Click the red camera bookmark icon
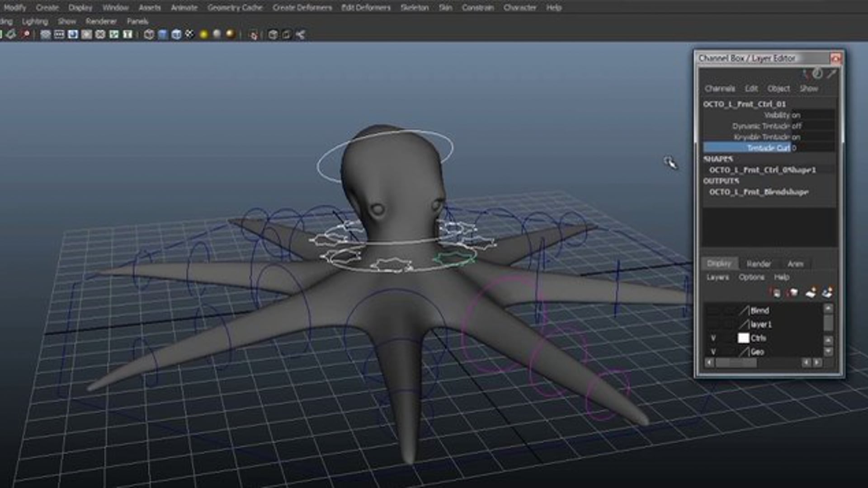Screen dimensions: 868x488 point(26,34)
